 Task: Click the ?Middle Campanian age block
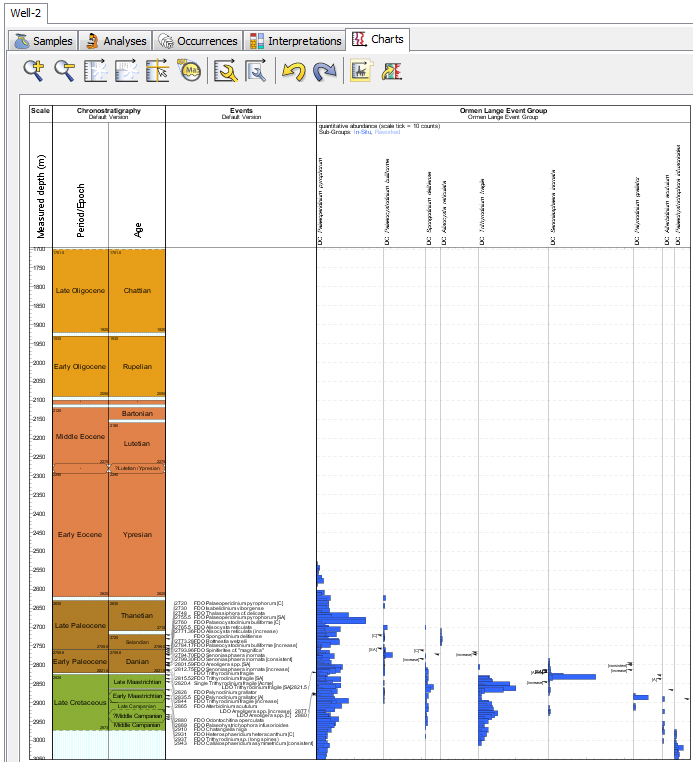point(137,716)
